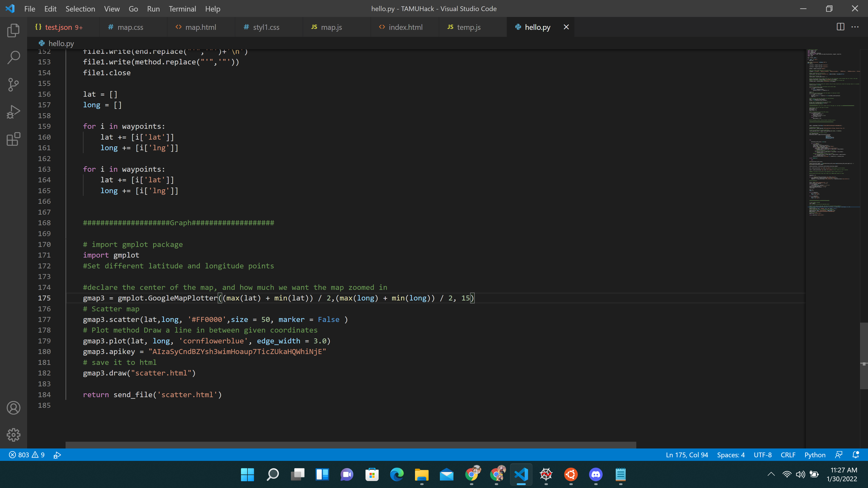
Task: Open the Accounts icon
Action: click(14, 408)
